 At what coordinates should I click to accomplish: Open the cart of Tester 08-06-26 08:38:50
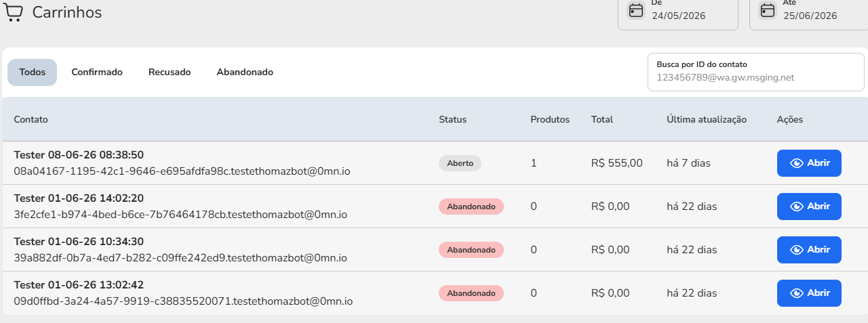pyautogui.click(x=809, y=163)
